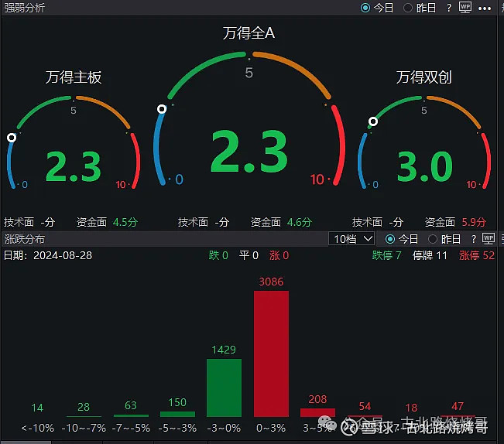Screen dimensions: 504x444
Task: Click the 万得全A gauge indicator knob
Action: coord(162,109)
